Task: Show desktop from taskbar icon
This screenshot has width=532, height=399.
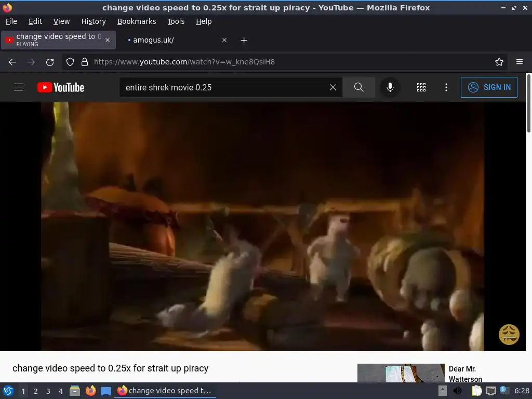Action: (106, 391)
